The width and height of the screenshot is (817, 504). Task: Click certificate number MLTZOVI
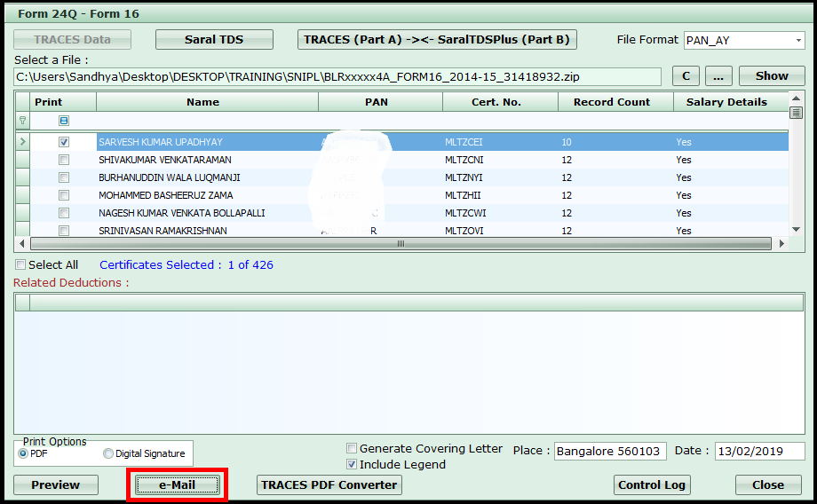(x=464, y=231)
